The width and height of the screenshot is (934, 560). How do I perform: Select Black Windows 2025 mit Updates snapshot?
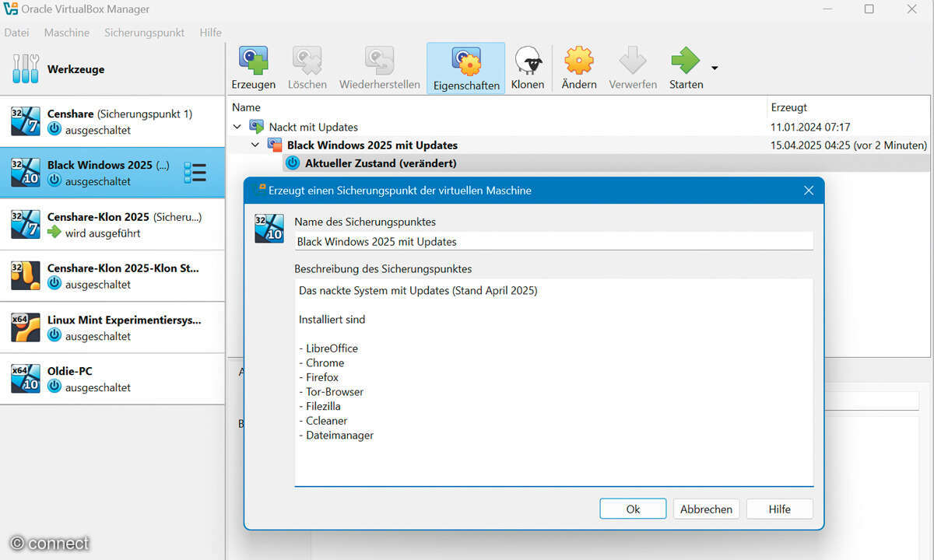pyautogui.click(x=580, y=145)
